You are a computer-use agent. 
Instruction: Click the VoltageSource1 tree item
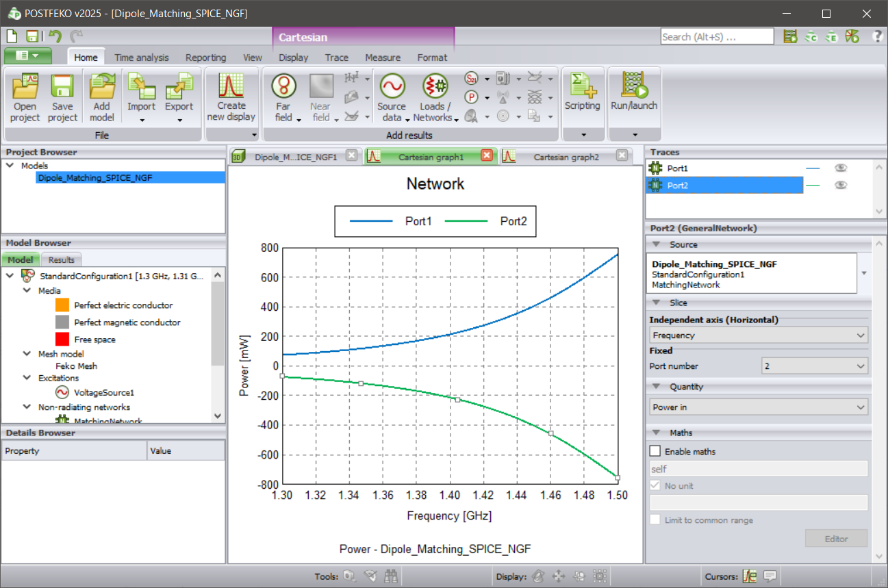pos(104,393)
